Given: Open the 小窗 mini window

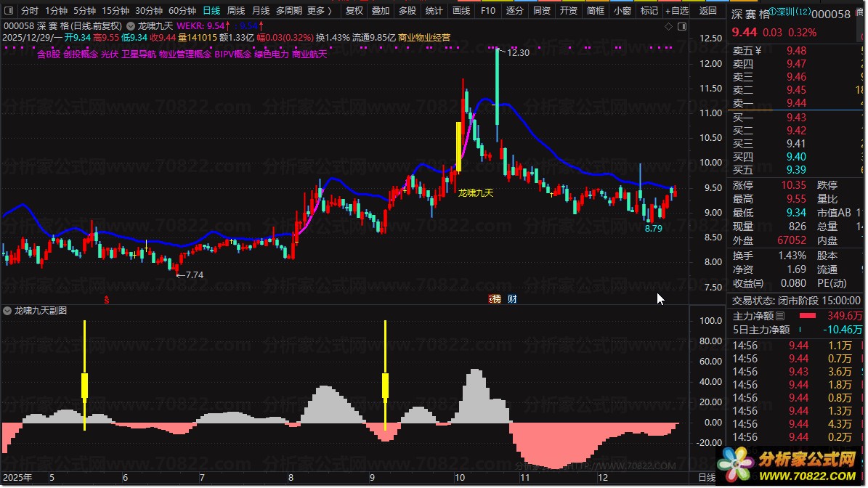Looking at the screenshot, I should [x=622, y=10].
